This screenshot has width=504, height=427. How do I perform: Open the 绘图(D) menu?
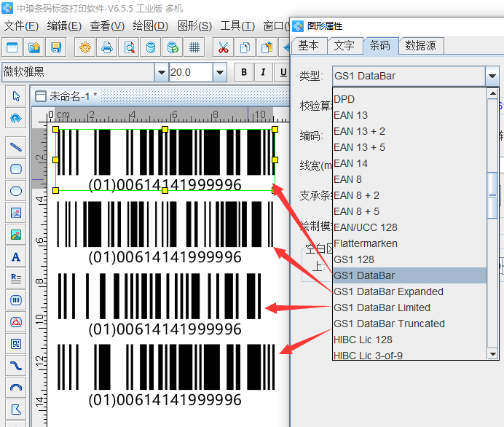150,26
